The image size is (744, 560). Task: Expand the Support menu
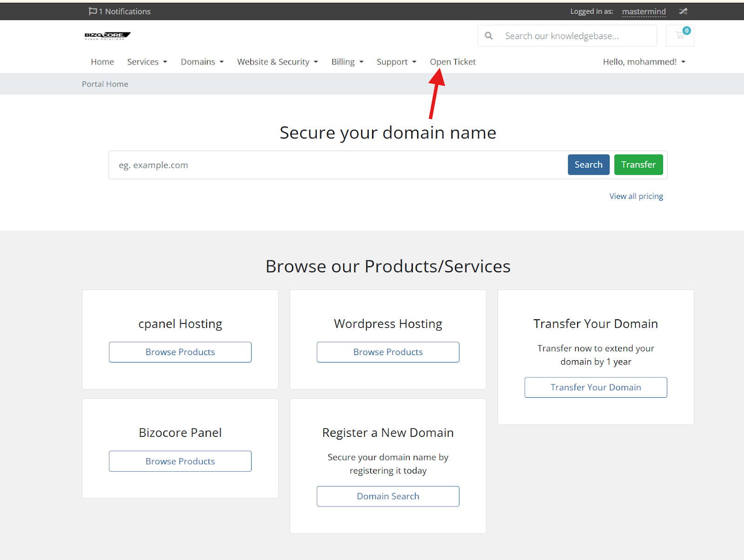[396, 62]
